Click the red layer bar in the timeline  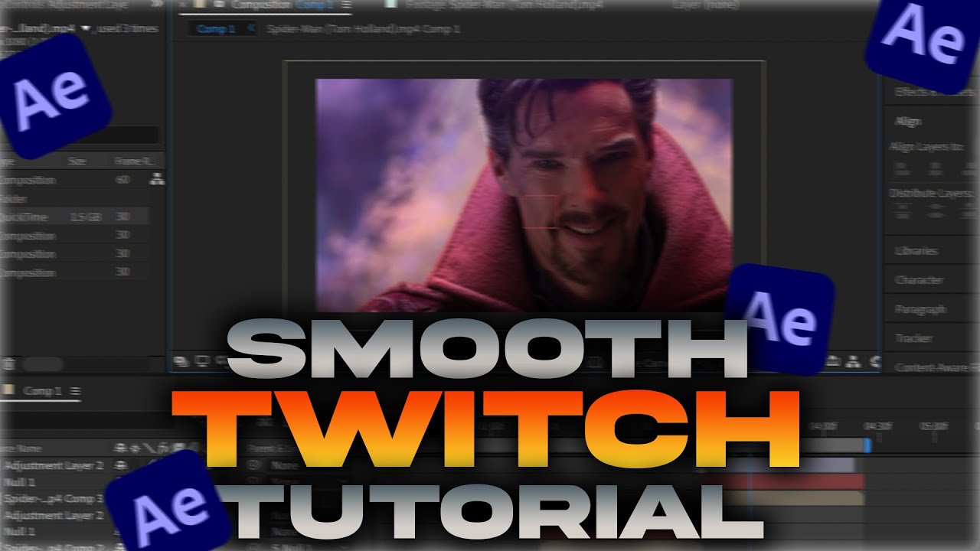point(785,481)
